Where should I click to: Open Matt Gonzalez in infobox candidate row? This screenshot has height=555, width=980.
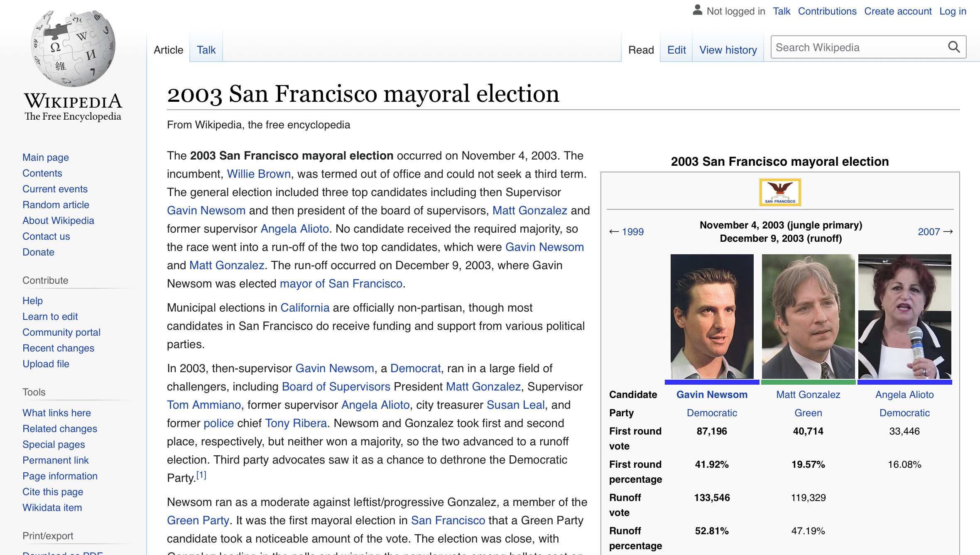[808, 395]
